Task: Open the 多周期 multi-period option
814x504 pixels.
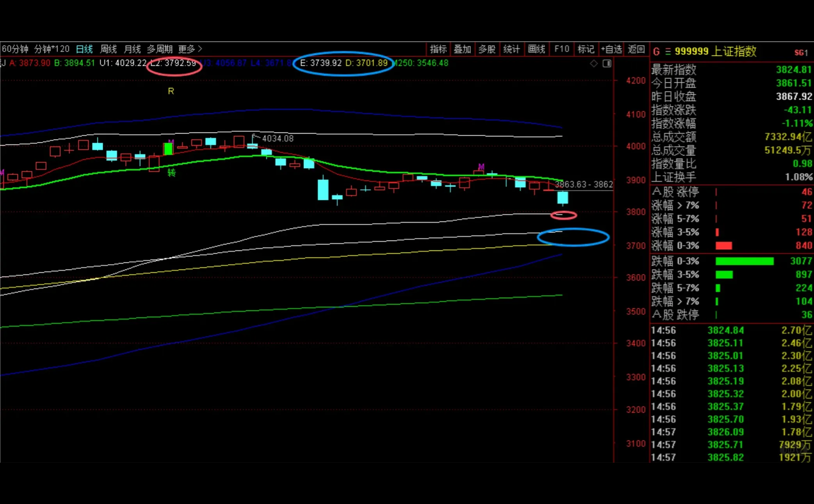Action: [x=160, y=49]
